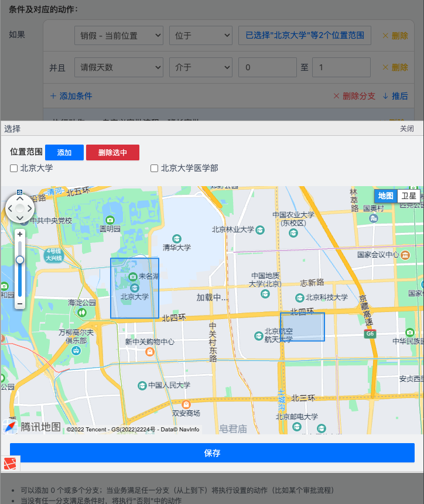Switch to the 地图 map view
The width and height of the screenshot is (424, 504).
pyautogui.click(x=385, y=196)
